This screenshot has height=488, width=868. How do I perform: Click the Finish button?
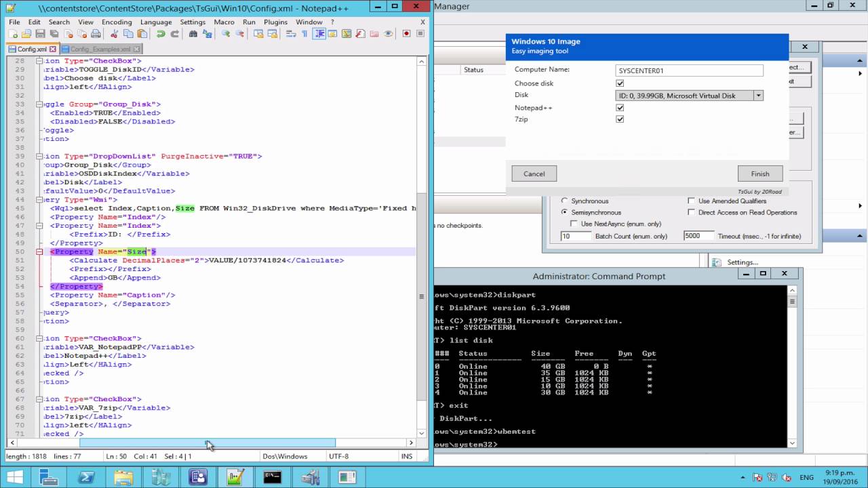(x=760, y=174)
